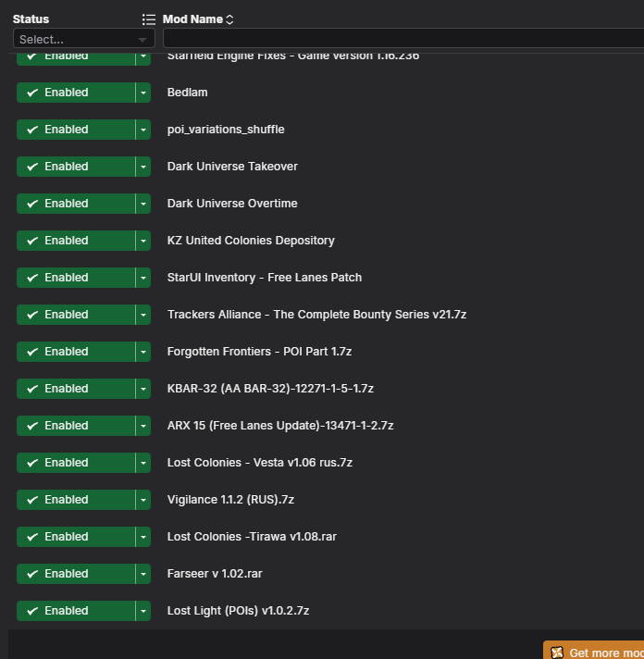Click the Mod Name filter text field
Image resolution: width=644 pixels, height=659 pixels.
click(x=403, y=38)
